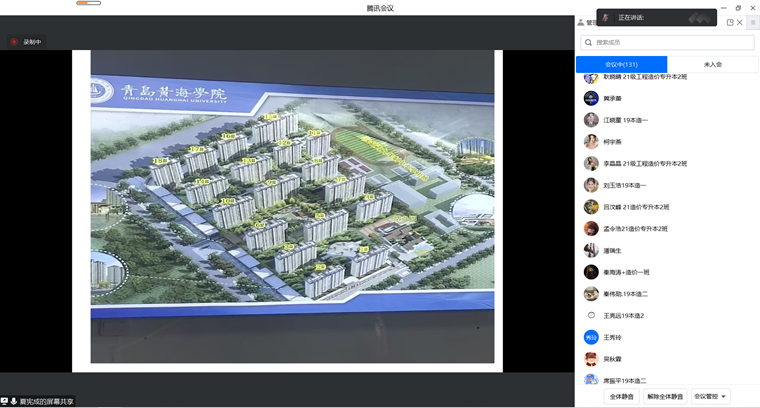
Task: Focus the 搜索成员 search field
Action: (667, 43)
